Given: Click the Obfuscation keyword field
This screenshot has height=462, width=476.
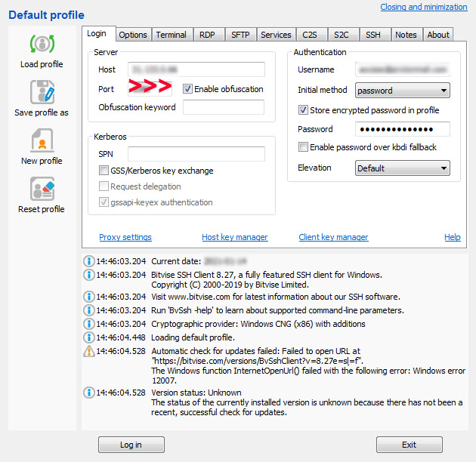Looking at the screenshot, I should tap(224, 107).
